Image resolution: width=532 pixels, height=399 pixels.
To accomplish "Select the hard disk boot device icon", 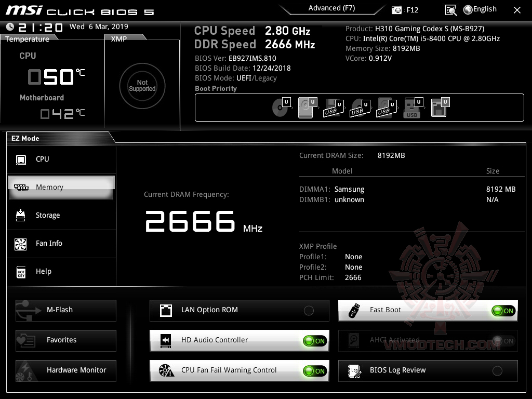I will pyautogui.click(x=308, y=107).
